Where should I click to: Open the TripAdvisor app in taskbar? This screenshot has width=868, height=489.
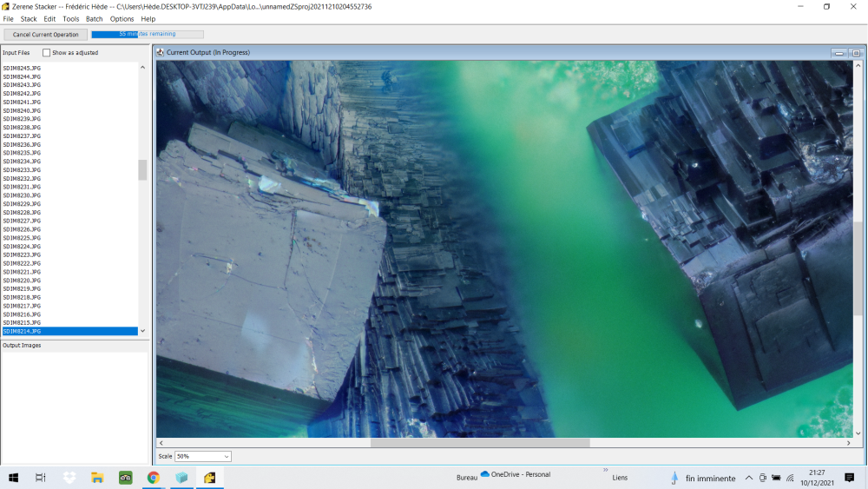click(126, 478)
